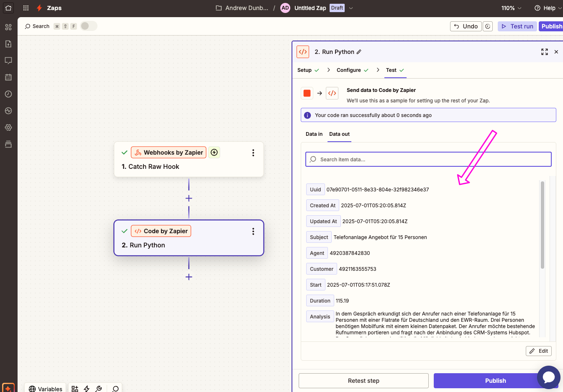563x392 pixels.
Task: Go to the Zapier home icon
Action: (x=8, y=8)
